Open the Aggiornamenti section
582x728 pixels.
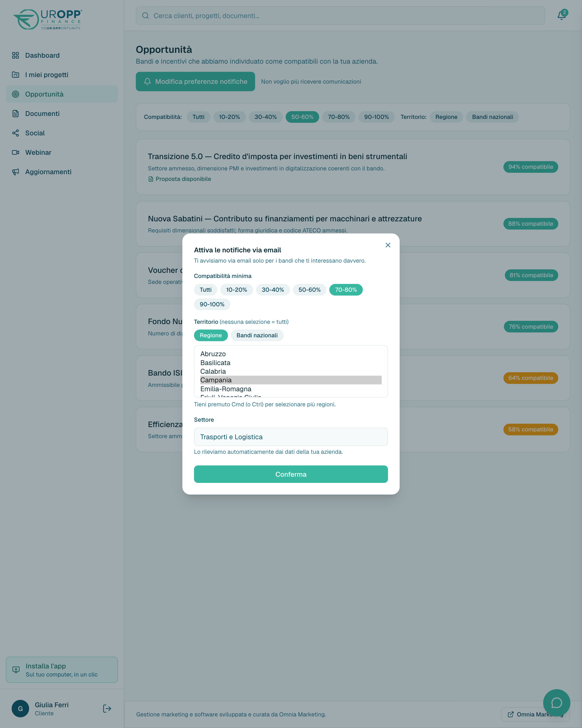click(x=62, y=172)
